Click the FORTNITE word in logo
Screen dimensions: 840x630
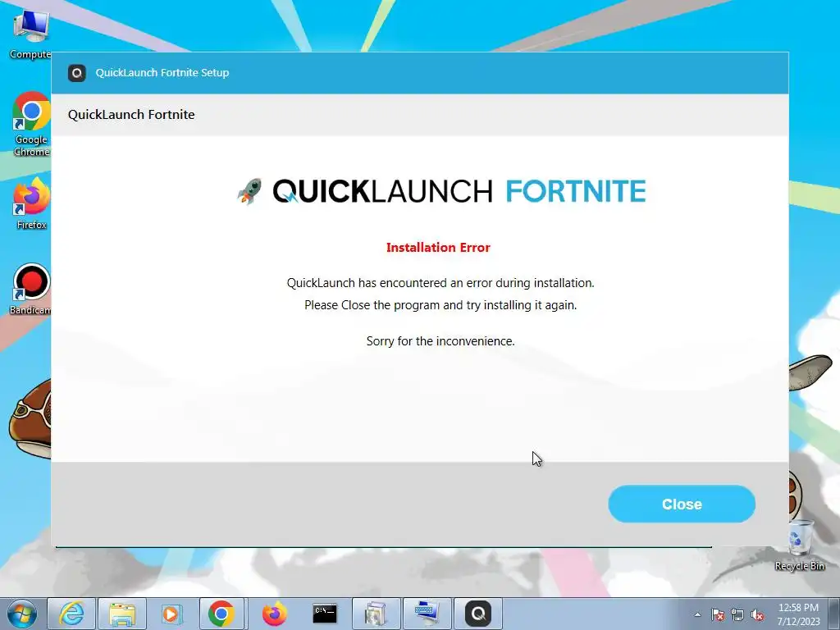tap(576, 191)
